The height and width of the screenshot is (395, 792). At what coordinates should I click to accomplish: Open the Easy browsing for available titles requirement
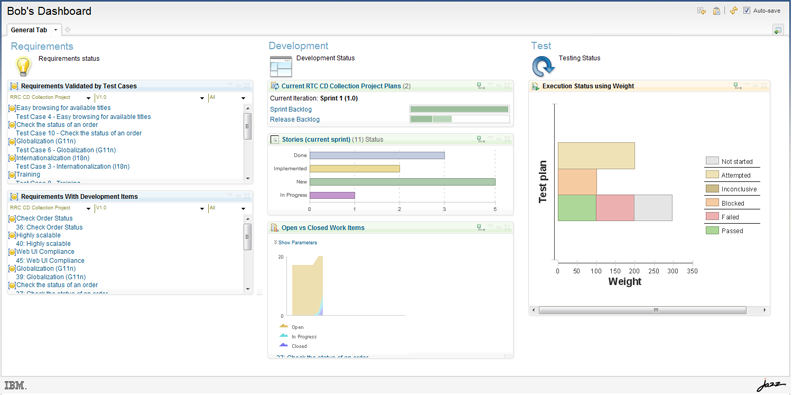click(63, 108)
